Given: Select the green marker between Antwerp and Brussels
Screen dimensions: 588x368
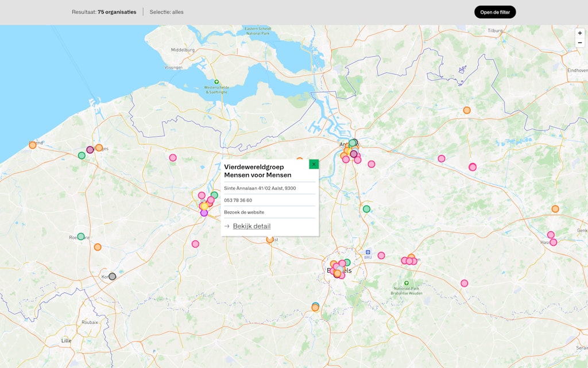Looking at the screenshot, I should click(x=366, y=209).
